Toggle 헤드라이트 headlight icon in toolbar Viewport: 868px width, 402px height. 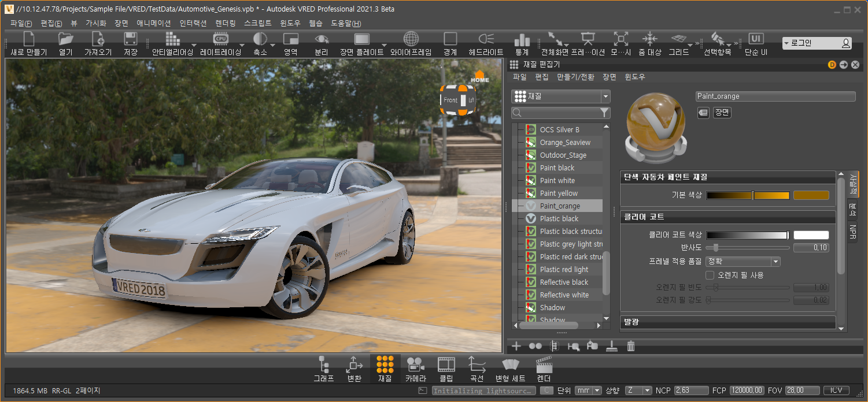point(486,39)
